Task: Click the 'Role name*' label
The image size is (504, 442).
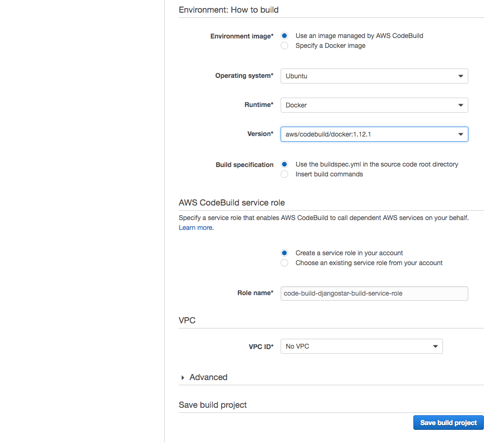Action: click(255, 293)
